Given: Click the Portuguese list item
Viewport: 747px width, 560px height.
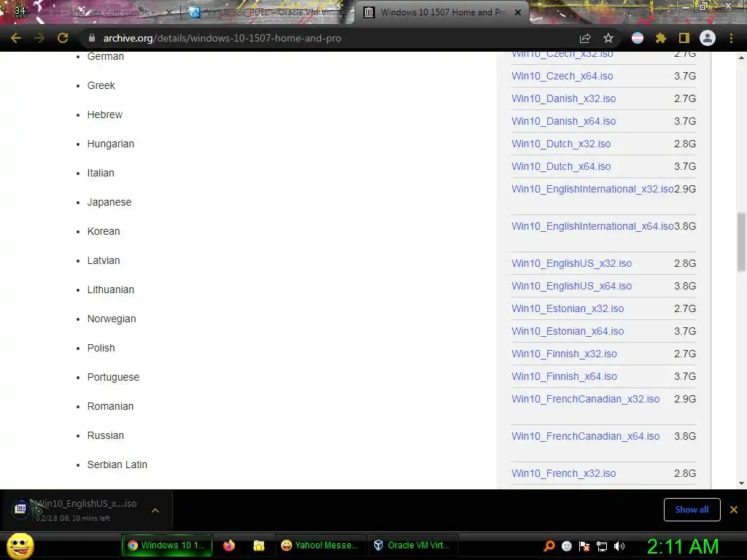Looking at the screenshot, I should coord(113,377).
